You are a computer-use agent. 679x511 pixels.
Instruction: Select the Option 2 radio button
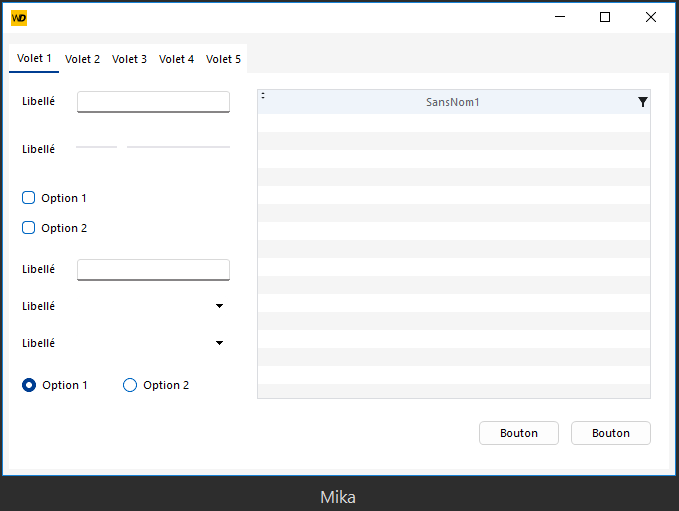click(x=130, y=385)
